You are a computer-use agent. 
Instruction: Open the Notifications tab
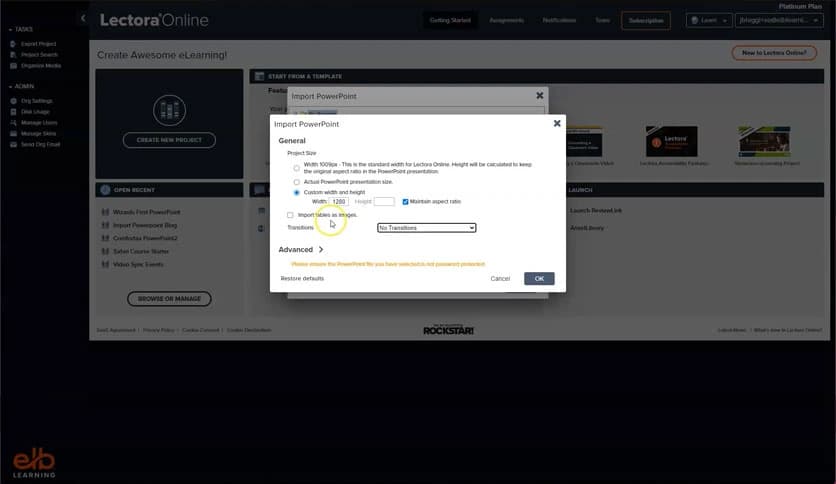point(559,20)
